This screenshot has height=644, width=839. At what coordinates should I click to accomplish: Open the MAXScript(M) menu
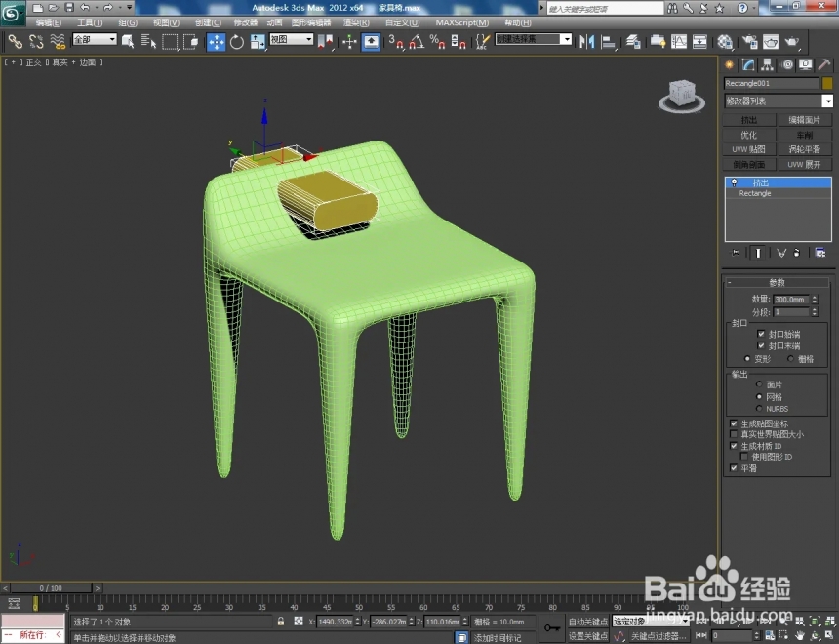click(461, 22)
